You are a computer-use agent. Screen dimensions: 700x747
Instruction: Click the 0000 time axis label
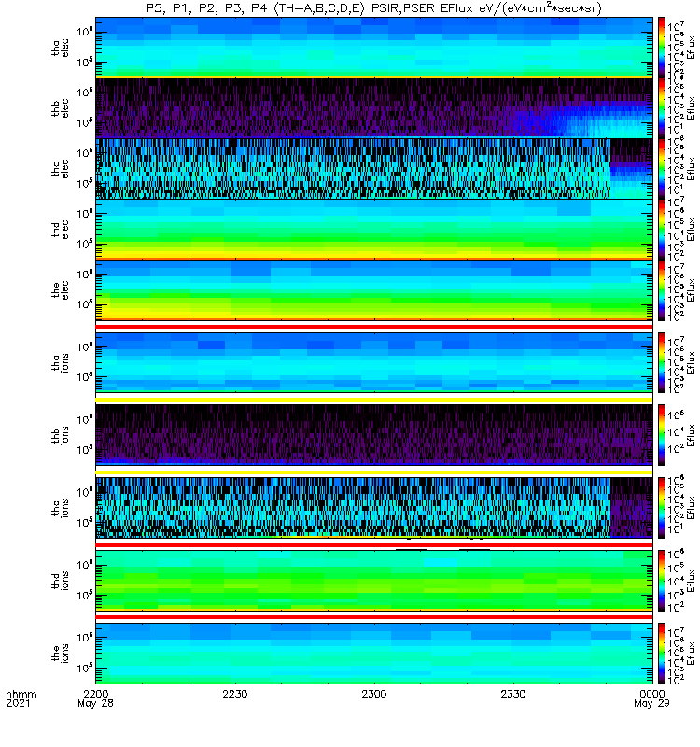(651, 694)
